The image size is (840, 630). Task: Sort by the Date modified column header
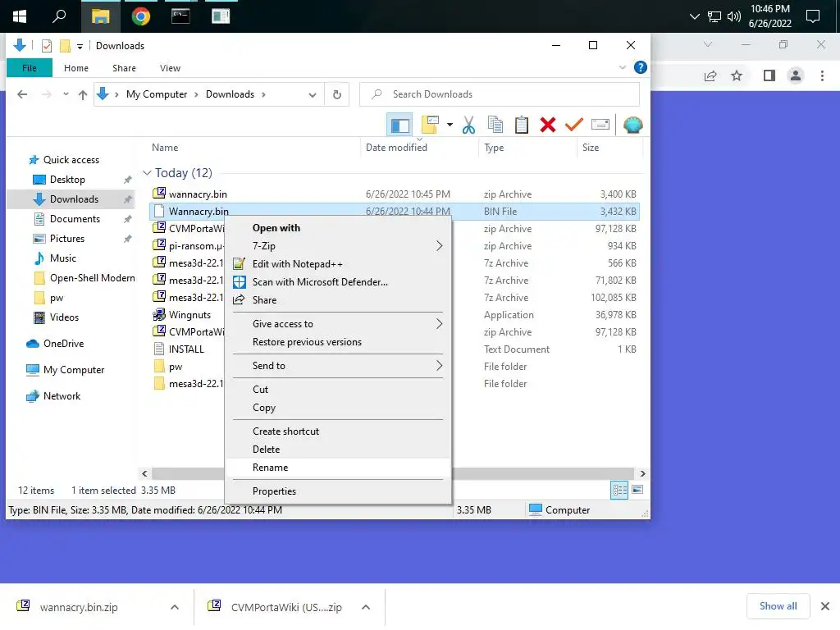[396, 148]
